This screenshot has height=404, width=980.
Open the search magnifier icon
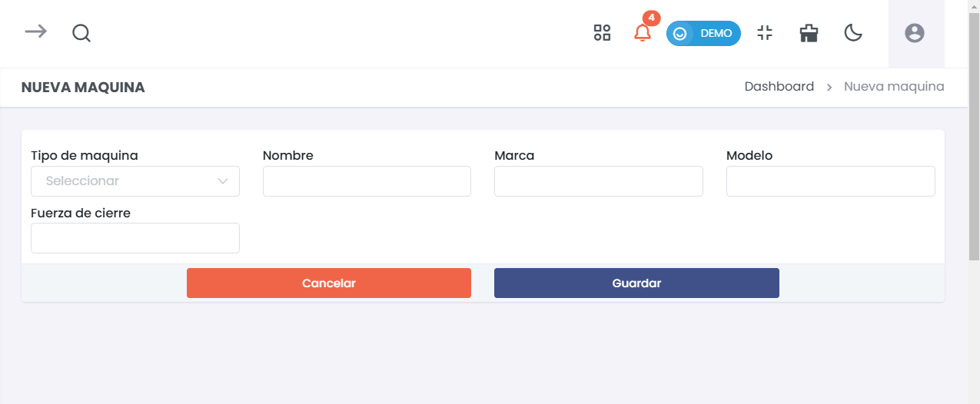coord(81,33)
